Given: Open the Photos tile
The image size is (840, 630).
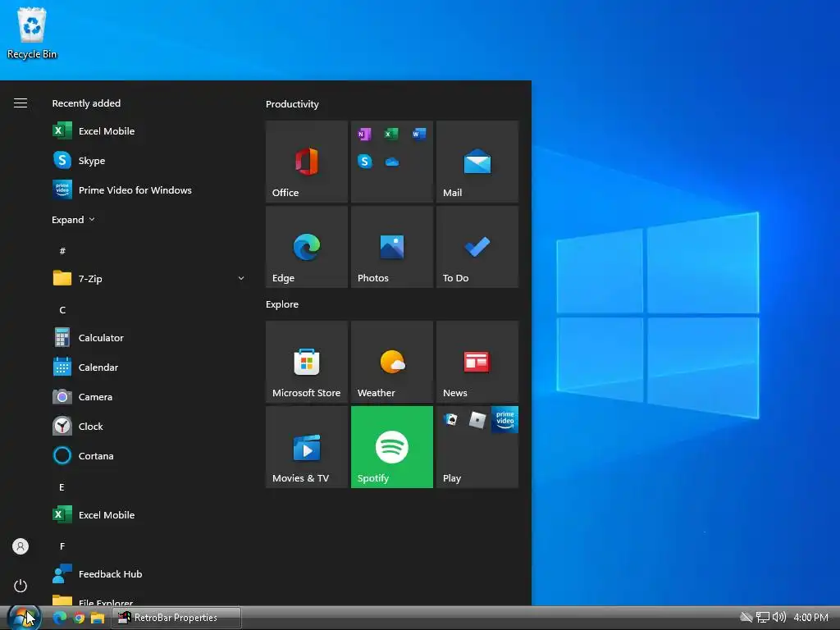Looking at the screenshot, I should point(391,247).
